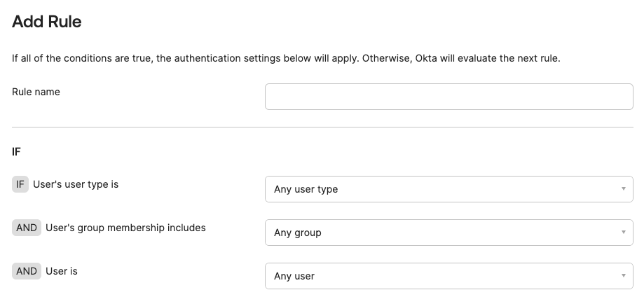Click the User is condition label
Viewport: 644px width, 297px height.
[62, 271]
